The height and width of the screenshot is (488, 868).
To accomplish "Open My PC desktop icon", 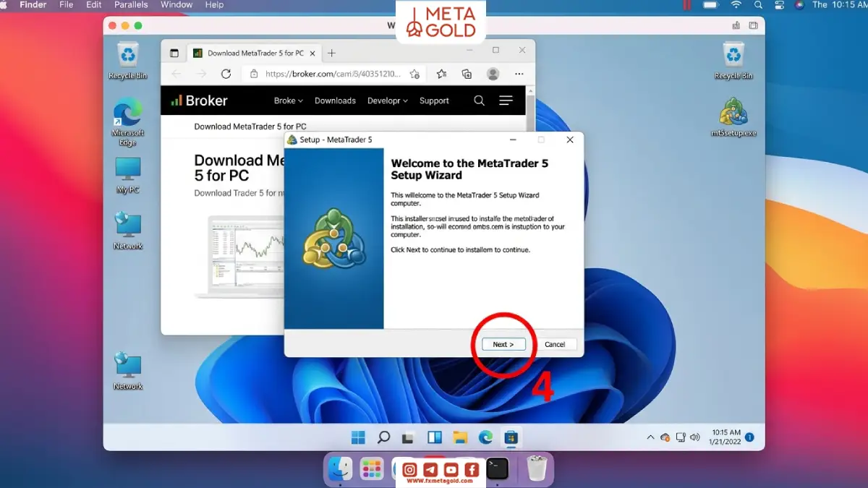I will [128, 176].
